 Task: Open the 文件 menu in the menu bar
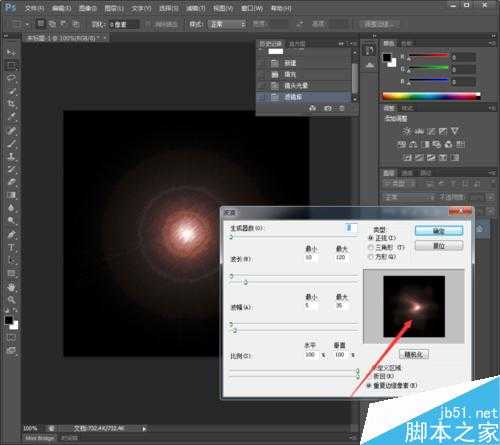click(x=34, y=8)
